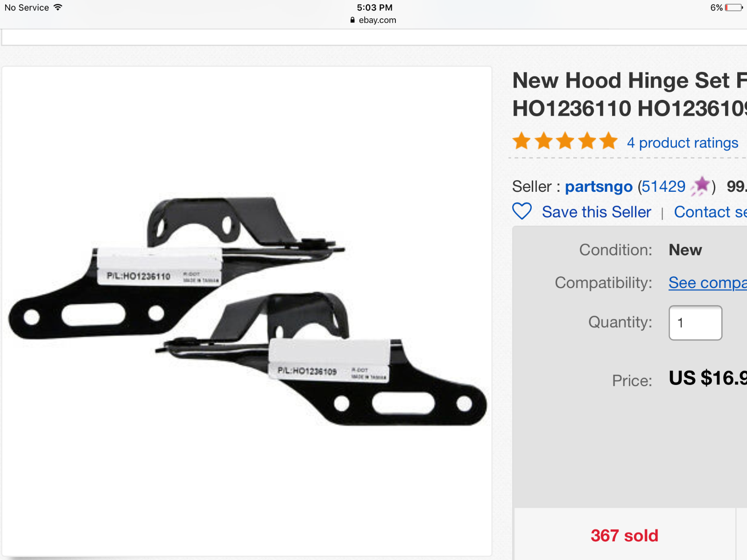747x560 pixels.
Task: Click the Contact seller link
Action: click(710, 212)
